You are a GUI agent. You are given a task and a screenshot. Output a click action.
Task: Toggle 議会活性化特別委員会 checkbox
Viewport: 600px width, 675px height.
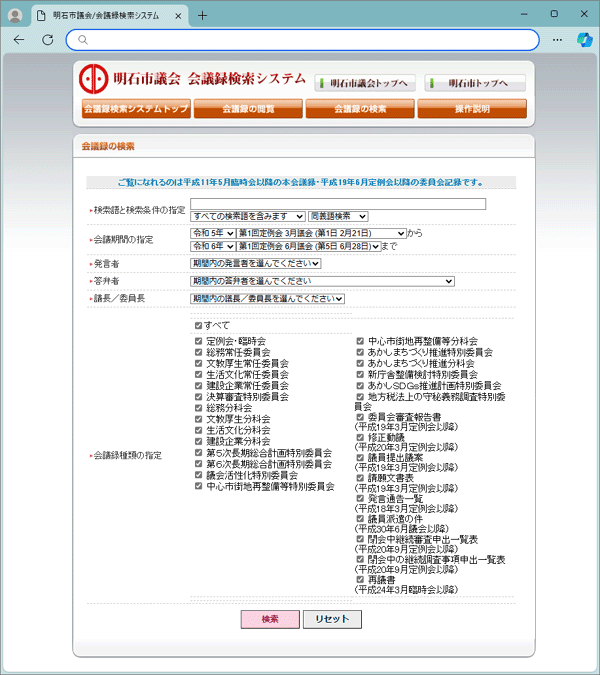point(198,475)
